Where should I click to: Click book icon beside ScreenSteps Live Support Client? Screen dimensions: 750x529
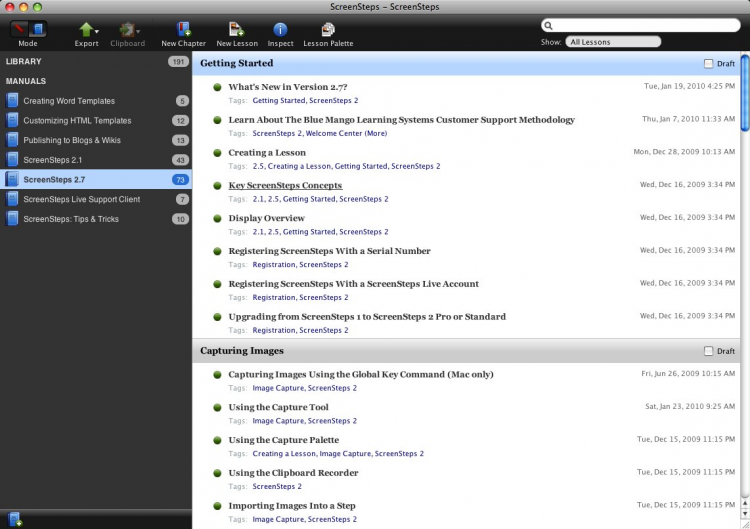pyautogui.click(x=12, y=198)
